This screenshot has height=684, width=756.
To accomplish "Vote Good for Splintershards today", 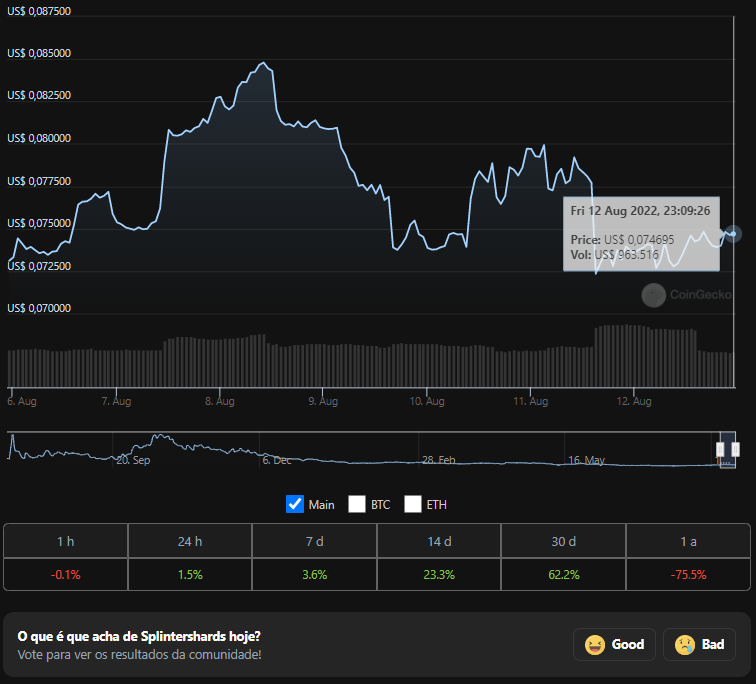I will click(x=614, y=644).
